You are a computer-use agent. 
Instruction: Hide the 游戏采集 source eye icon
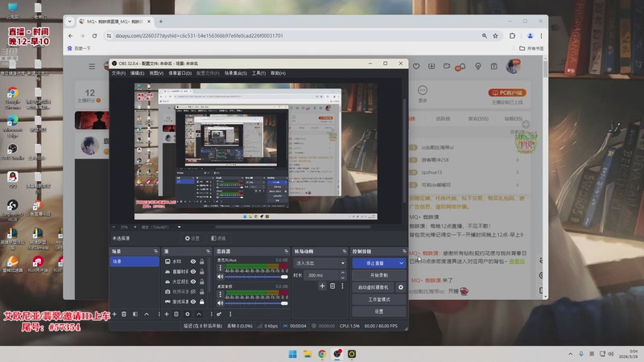click(193, 302)
